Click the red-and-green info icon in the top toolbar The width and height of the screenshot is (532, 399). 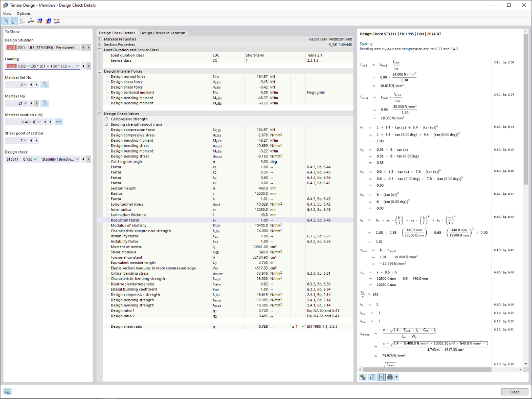point(40,21)
